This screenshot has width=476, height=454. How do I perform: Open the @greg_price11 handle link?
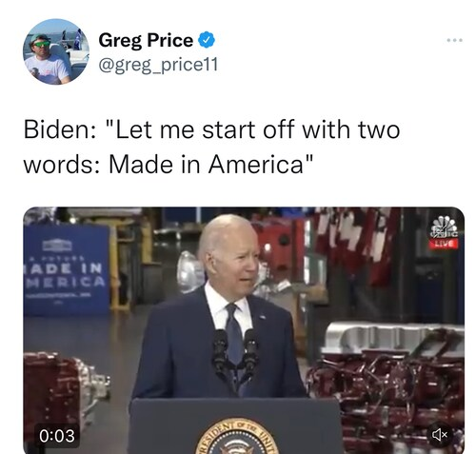point(158,65)
